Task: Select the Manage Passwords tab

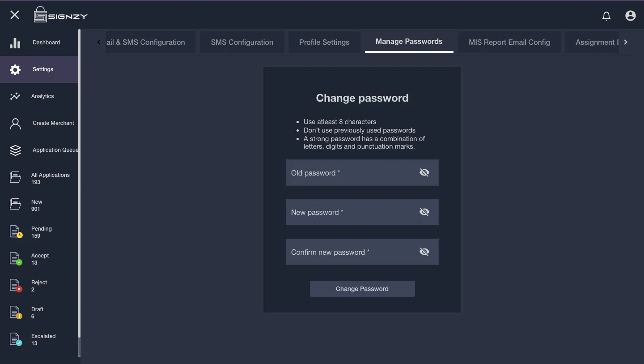Action: click(409, 42)
